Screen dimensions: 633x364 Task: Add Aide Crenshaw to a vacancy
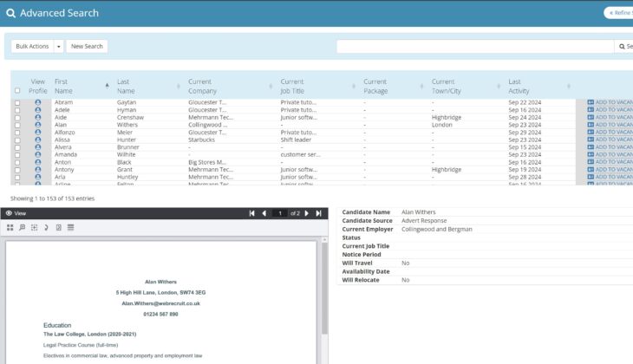[x=610, y=117]
